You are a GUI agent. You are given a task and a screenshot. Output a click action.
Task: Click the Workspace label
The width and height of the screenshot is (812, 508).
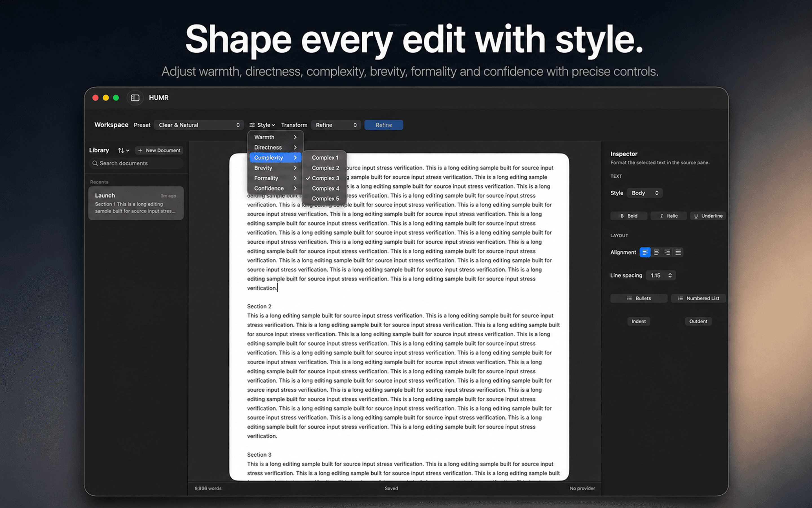click(111, 125)
